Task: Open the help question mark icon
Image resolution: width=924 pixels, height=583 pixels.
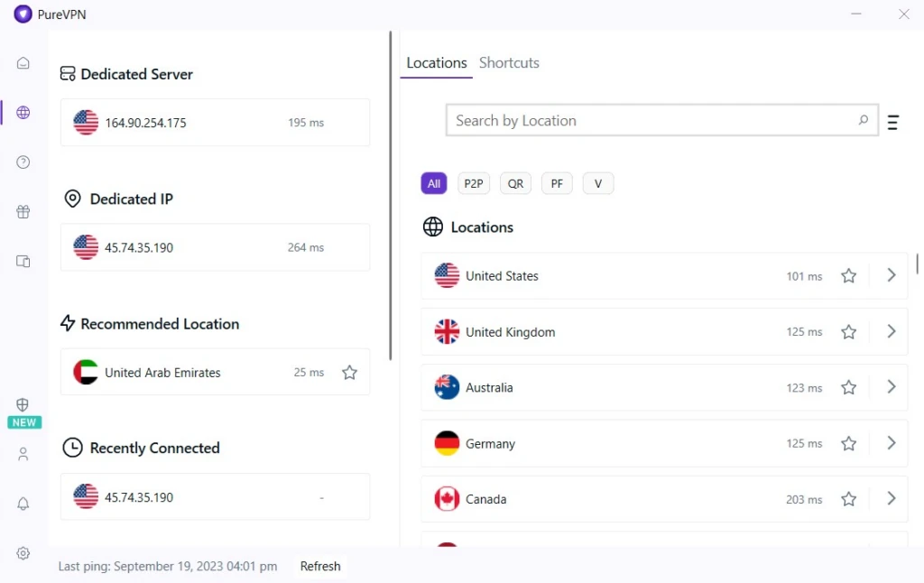Action: [23, 162]
